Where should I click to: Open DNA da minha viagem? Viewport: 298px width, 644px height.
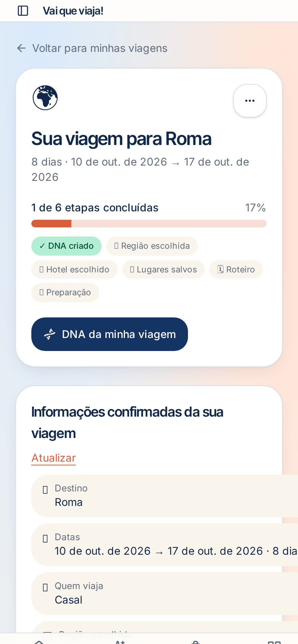coord(110,334)
